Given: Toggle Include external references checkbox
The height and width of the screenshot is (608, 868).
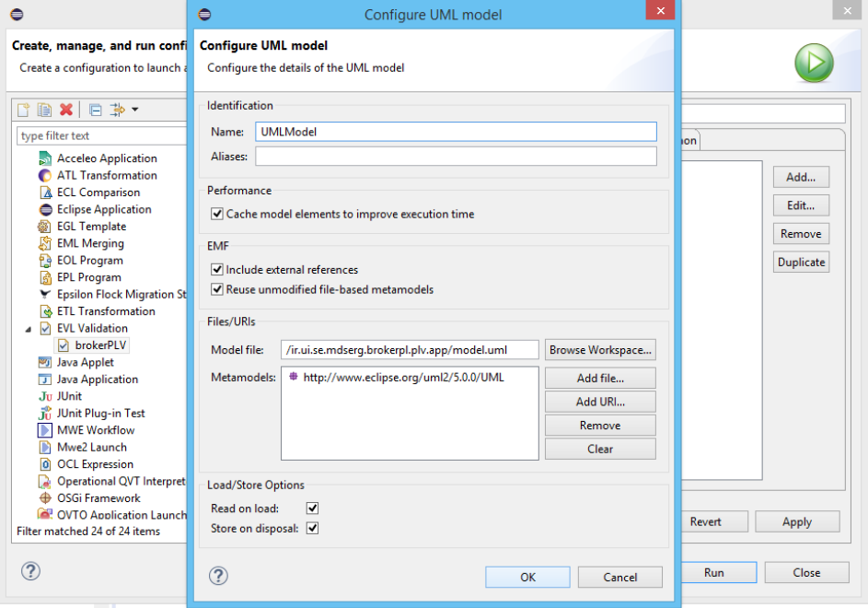Looking at the screenshot, I should [x=217, y=270].
